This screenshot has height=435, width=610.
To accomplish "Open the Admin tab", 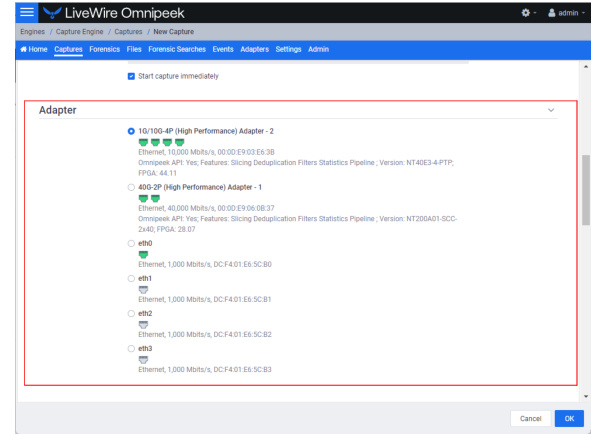I will point(318,49).
